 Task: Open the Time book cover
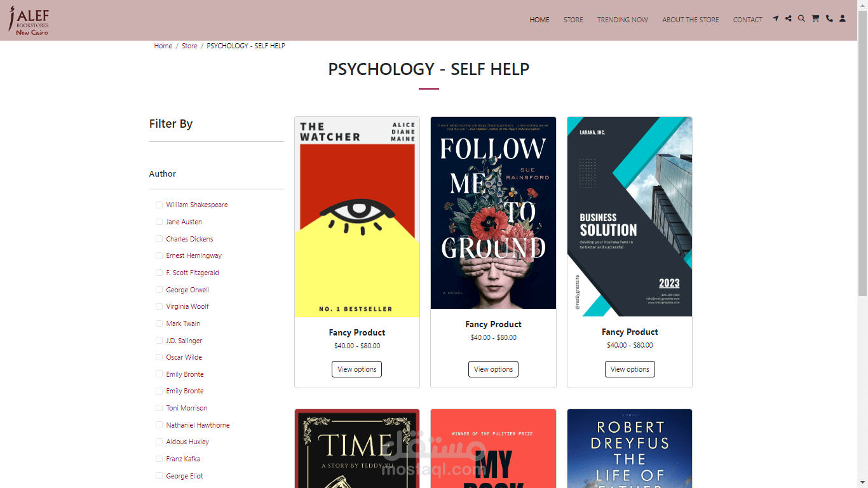tap(357, 449)
